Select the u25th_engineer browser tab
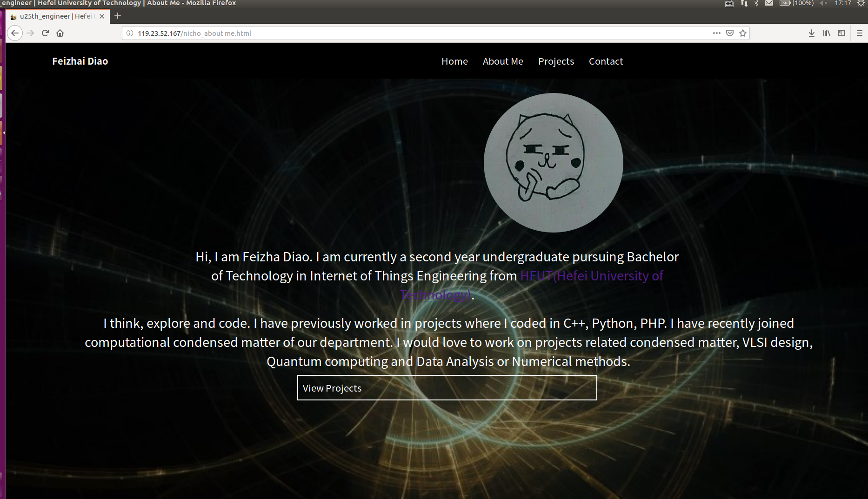The width and height of the screenshot is (868, 499). pyautogui.click(x=57, y=16)
